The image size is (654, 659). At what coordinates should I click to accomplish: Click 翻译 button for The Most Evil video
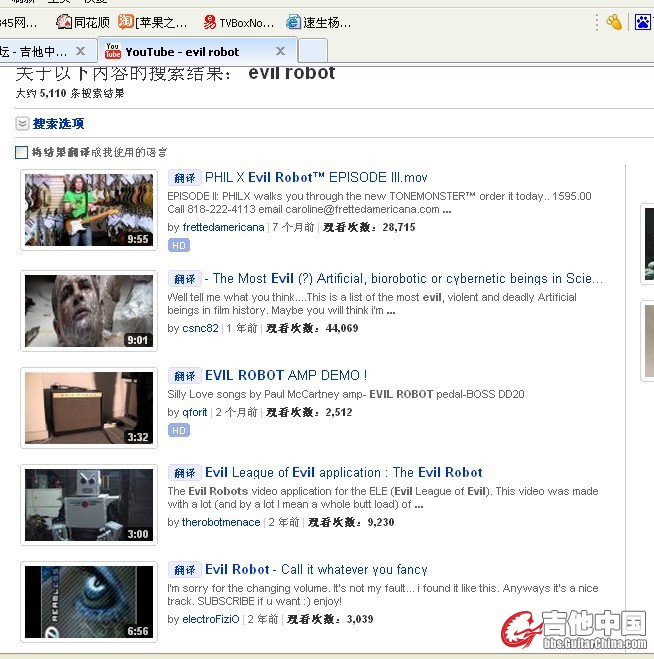(x=185, y=279)
